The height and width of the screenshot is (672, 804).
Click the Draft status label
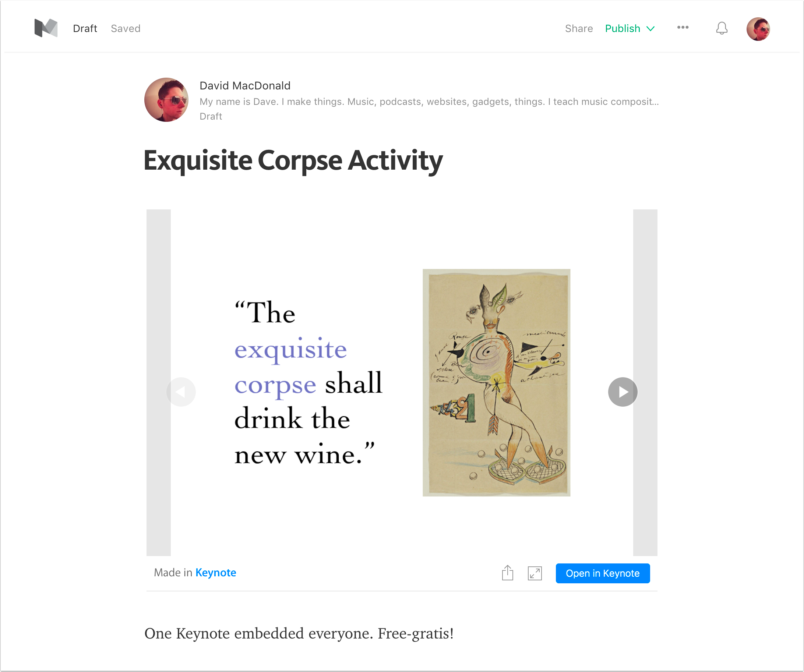click(x=84, y=28)
